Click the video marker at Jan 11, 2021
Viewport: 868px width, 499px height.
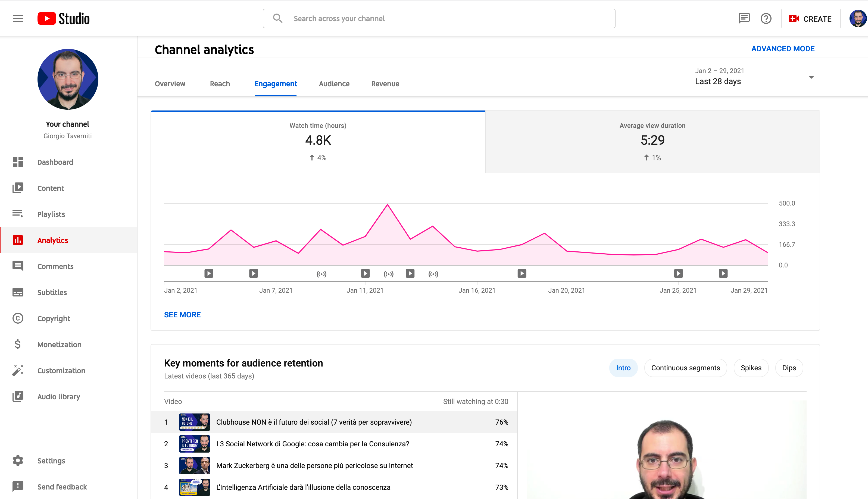pyautogui.click(x=365, y=273)
